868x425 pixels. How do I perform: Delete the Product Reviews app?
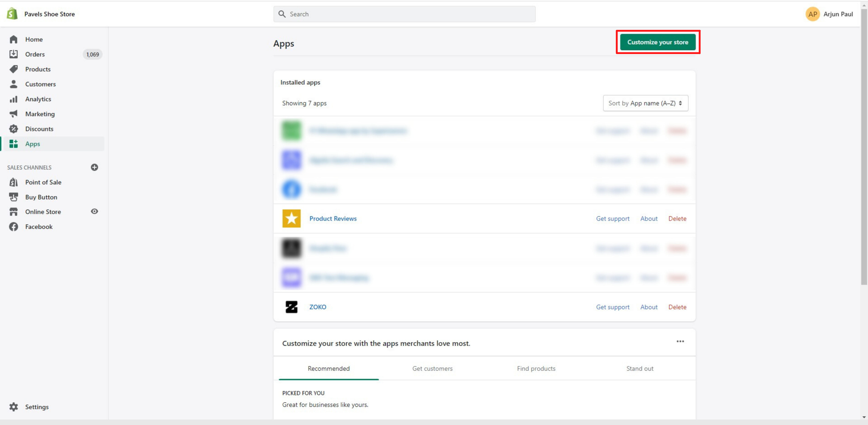(x=677, y=219)
